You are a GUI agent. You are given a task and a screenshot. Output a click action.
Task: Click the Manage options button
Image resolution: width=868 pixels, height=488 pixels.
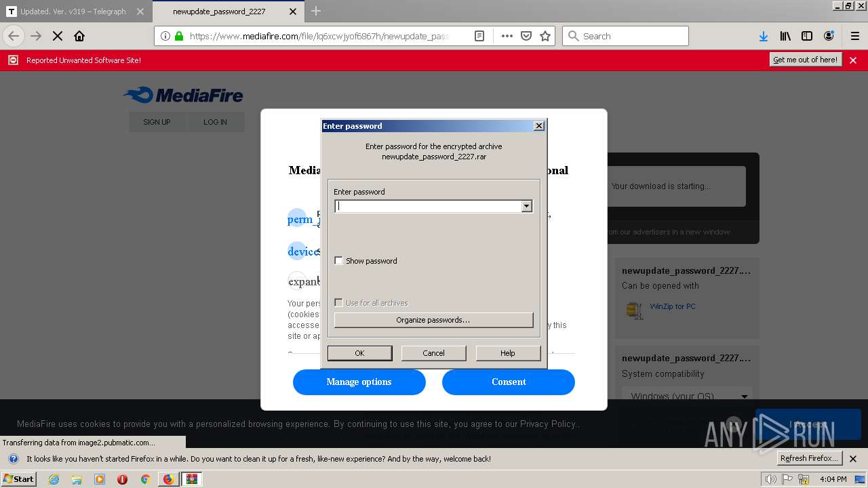359,382
